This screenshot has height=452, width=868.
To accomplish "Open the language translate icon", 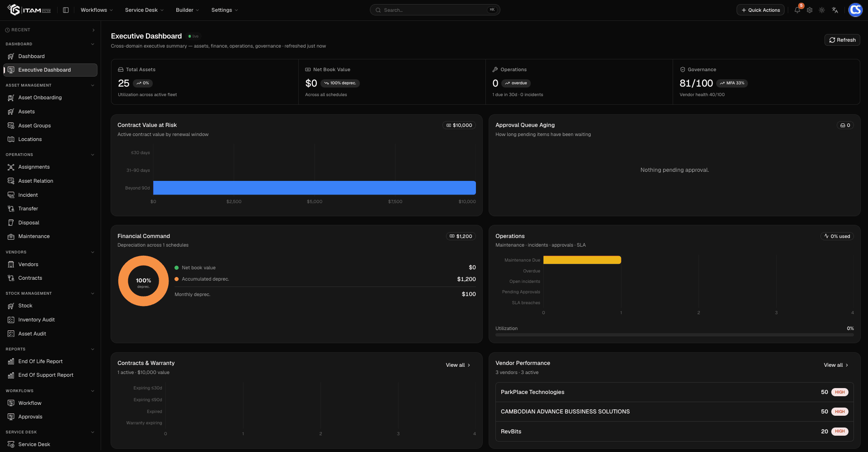I will pos(835,10).
